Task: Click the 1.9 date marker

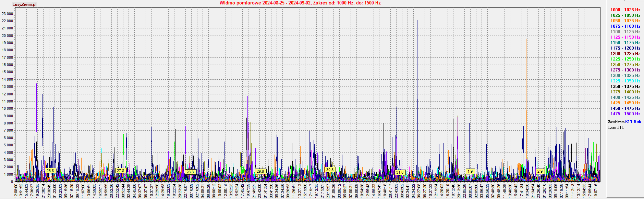Action: (470, 171)
